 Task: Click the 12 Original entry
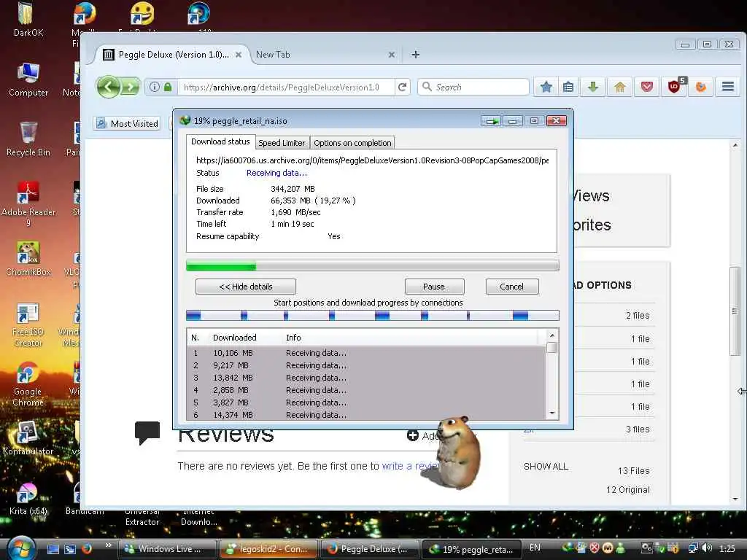tap(628, 490)
